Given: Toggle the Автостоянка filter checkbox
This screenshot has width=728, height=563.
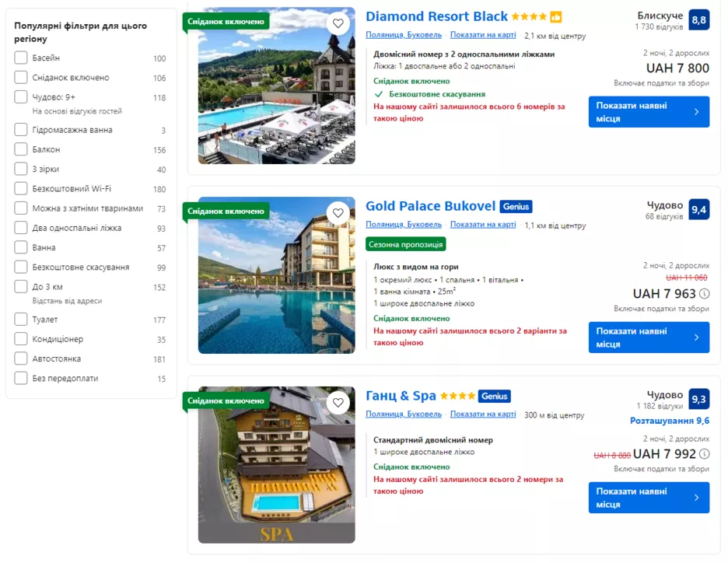Looking at the screenshot, I should click(x=21, y=358).
